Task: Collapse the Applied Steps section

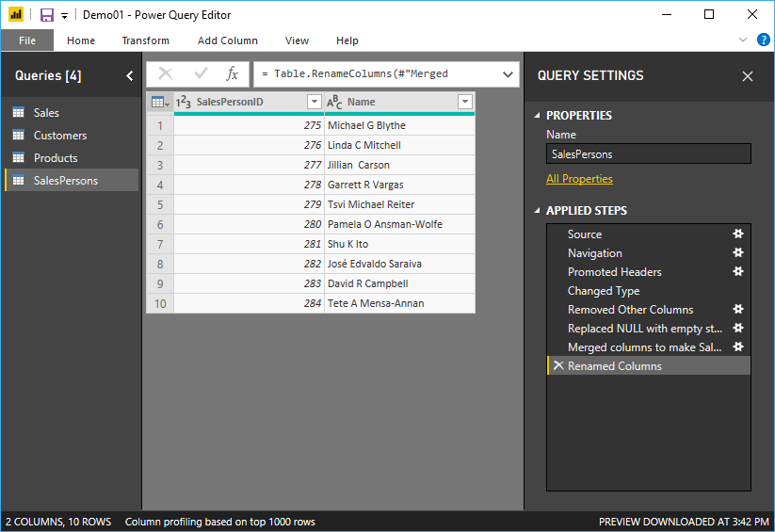Action: (538, 211)
